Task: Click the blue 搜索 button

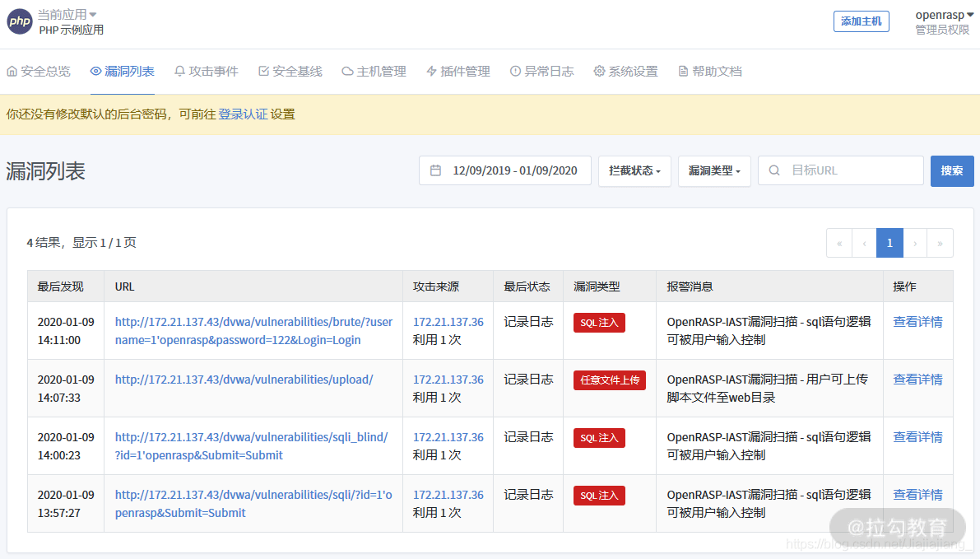Action: pyautogui.click(x=952, y=170)
